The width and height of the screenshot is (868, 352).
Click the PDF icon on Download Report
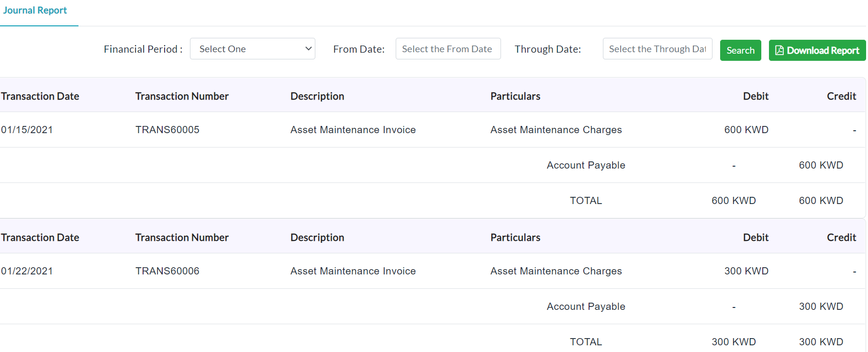click(x=779, y=50)
